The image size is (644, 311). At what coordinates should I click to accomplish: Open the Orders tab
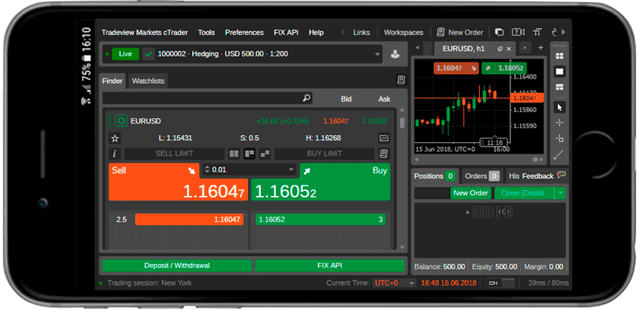point(482,176)
